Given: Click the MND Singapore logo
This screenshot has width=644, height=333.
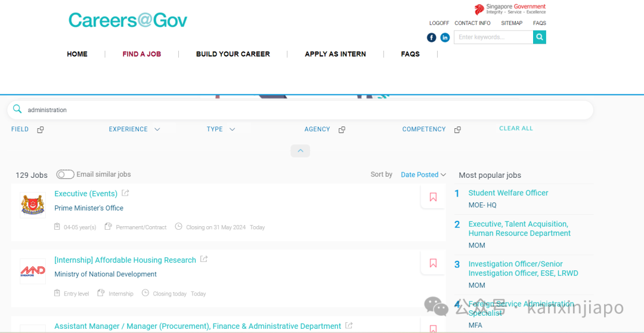Looking at the screenshot, I should [33, 272].
